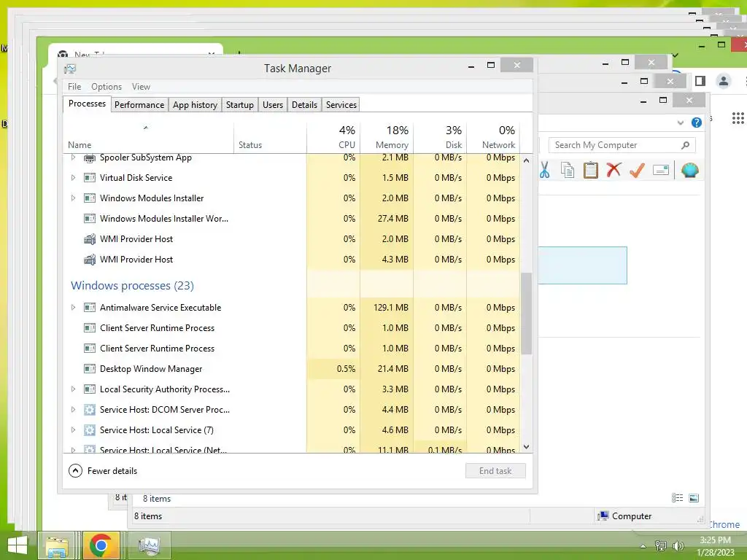Click the red X Delete icon in Explorer
The width and height of the screenshot is (747, 560).
(614, 169)
